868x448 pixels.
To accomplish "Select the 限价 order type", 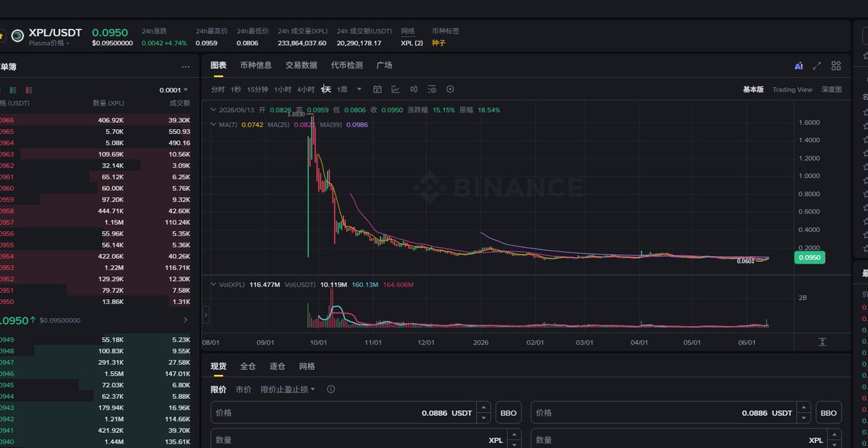I will tap(218, 389).
